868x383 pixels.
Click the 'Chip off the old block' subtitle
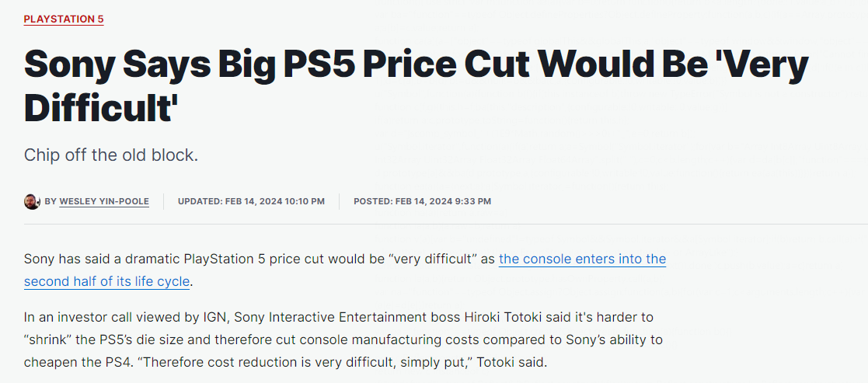[111, 155]
